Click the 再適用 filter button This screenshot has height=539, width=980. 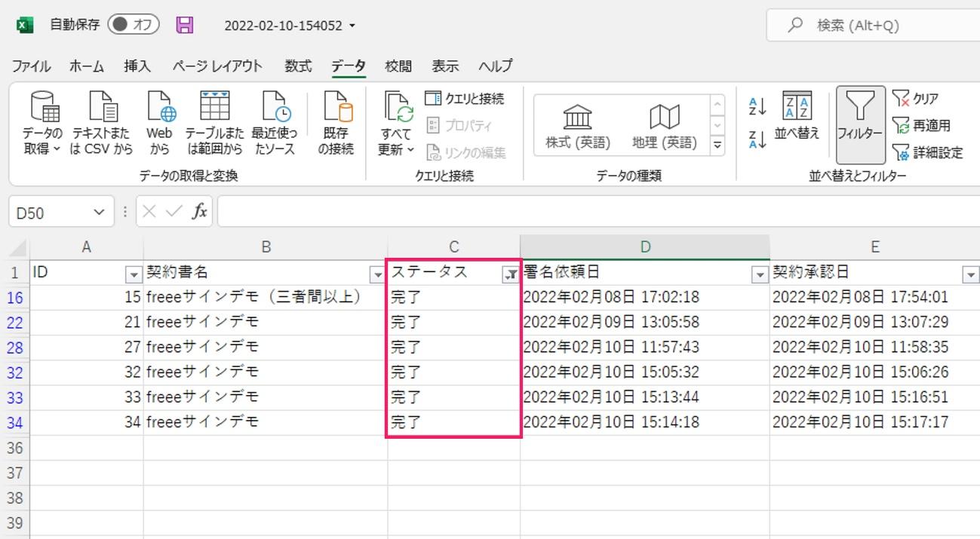click(x=921, y=126)
